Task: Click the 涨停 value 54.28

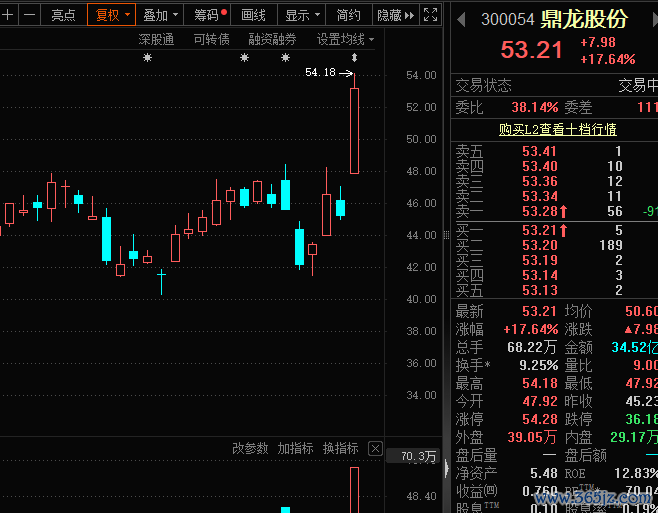Action: point(540,419)
